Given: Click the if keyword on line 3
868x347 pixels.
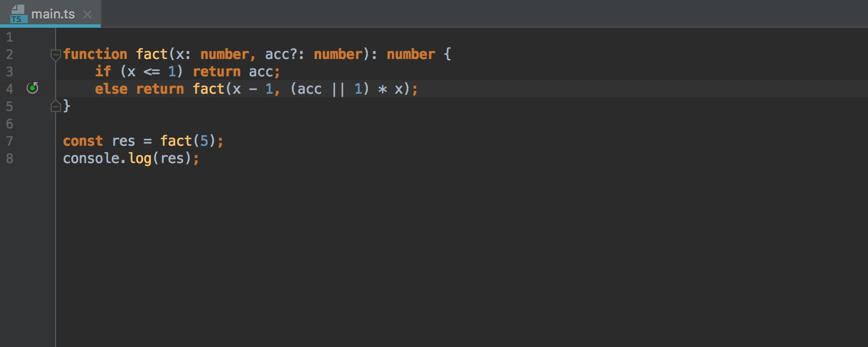Looking at the screenshot, I should pyautogui.click(x=103, y=72).
